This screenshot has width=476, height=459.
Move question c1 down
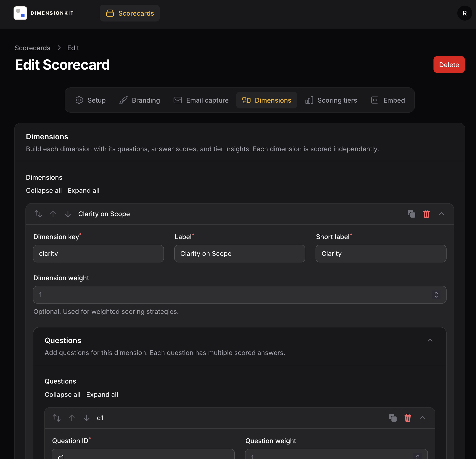coord(87,418)
